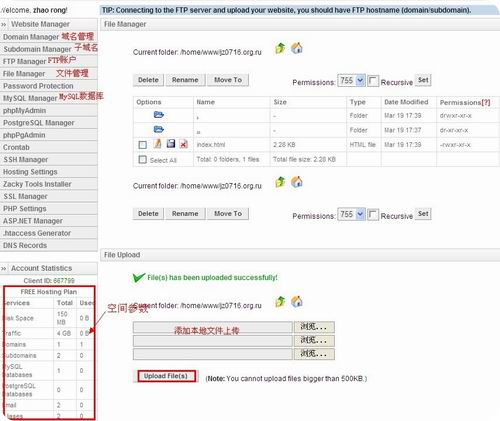The image size is (500, 421).
Task: Click the home icon beside top current folder
Action: tap(296, 48)
